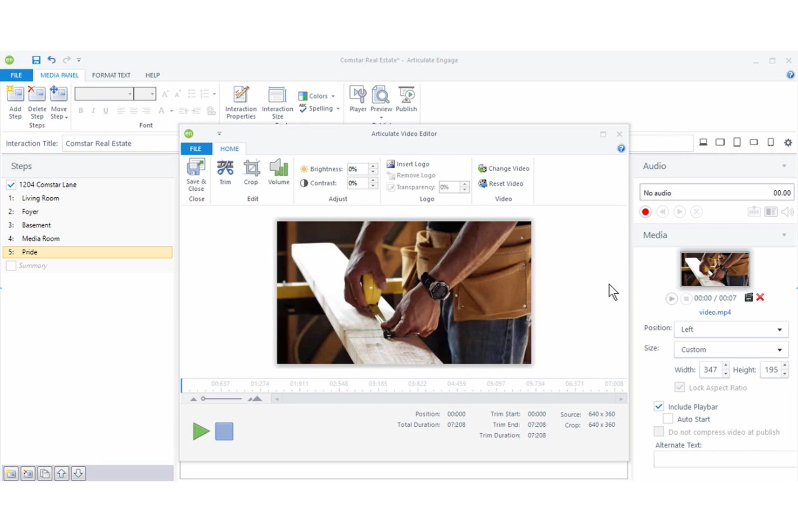Viewport: 798px width, 532px height.
Task: Enable the Auto Start checkbox
Action: coord(667,418)
